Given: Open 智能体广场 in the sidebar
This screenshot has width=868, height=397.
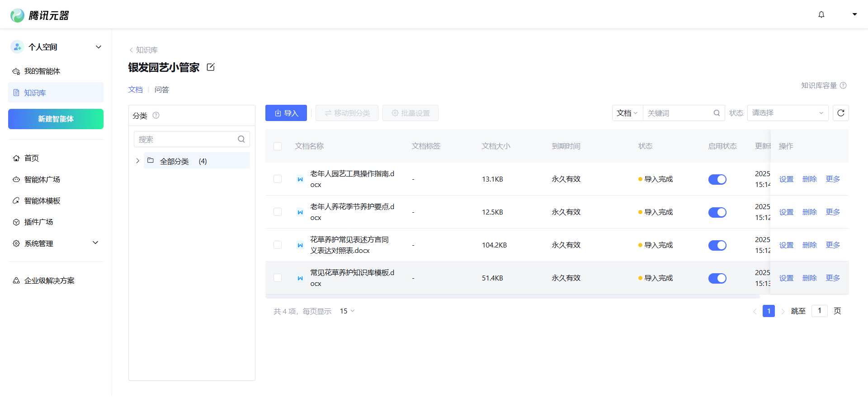Looking at the screenshot, I should point(42,179).
